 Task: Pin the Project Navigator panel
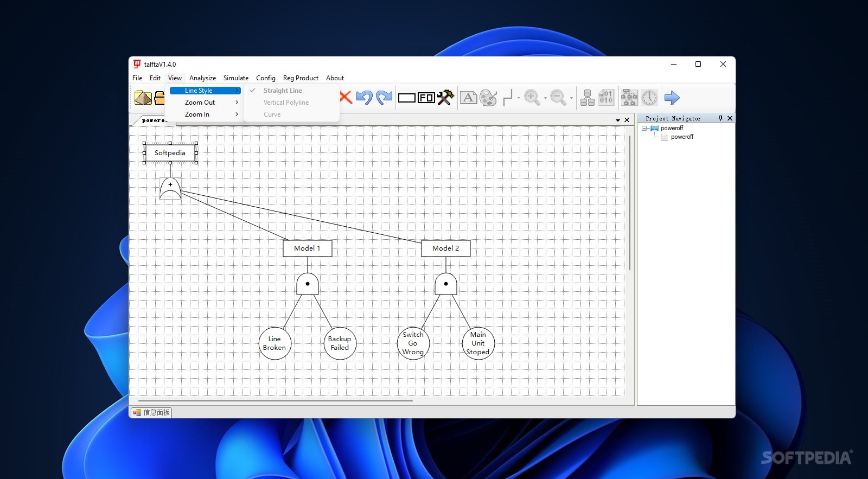[x=720, y=118]
